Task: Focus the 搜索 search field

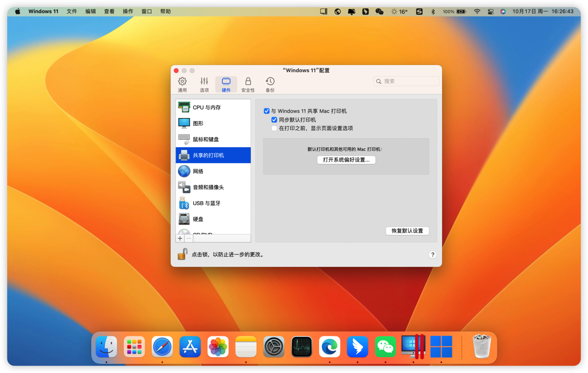Action: pos(407,81)
